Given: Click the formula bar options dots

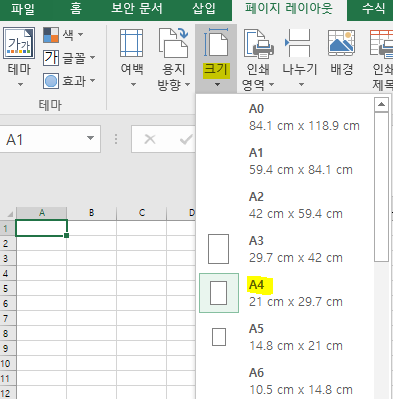Looking at the screenshot, I should pyautogui.click(x=116, y=139).
